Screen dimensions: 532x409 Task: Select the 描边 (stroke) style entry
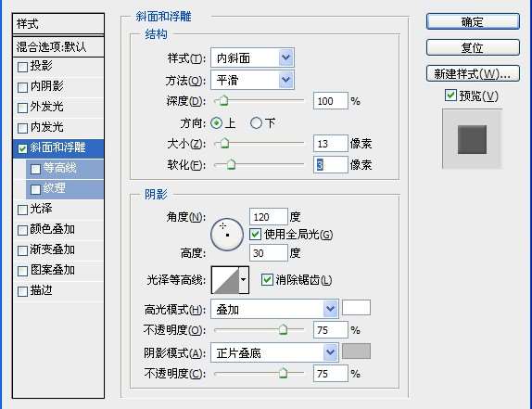[x=58, y=291]
